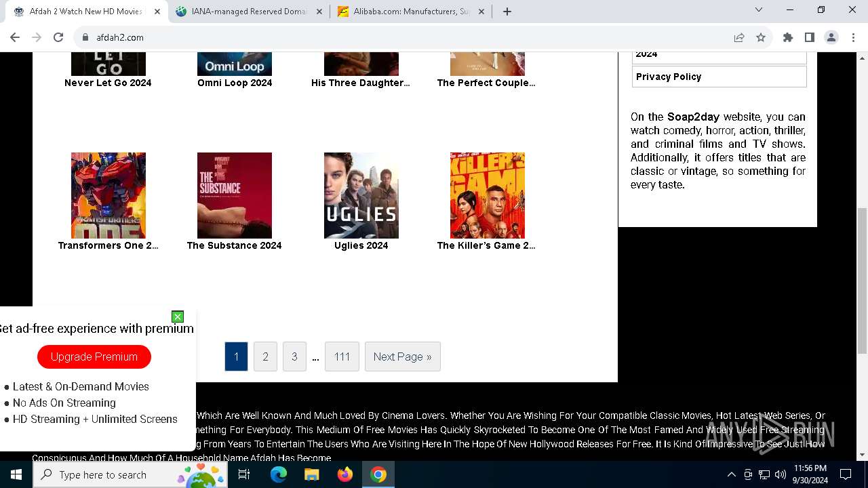Click the Upgrade Premium button
Image resolution: width=868 pixels, height=488 pixels.
94,357
